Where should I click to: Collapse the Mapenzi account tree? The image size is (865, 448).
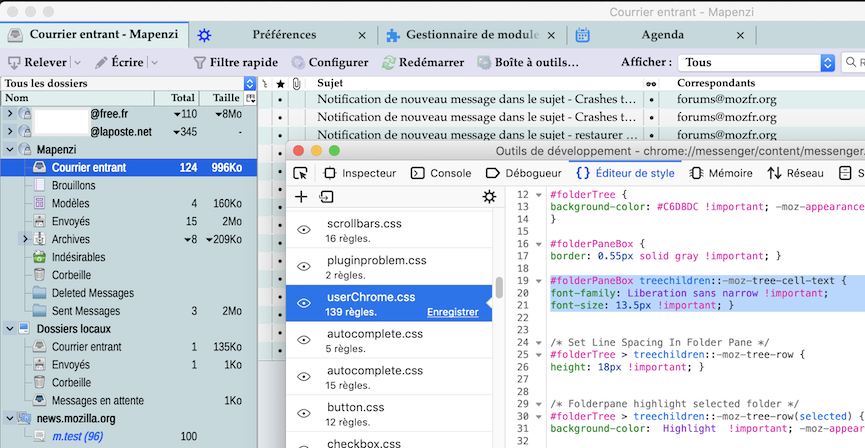pyautogui.click(x=10, y=149)
